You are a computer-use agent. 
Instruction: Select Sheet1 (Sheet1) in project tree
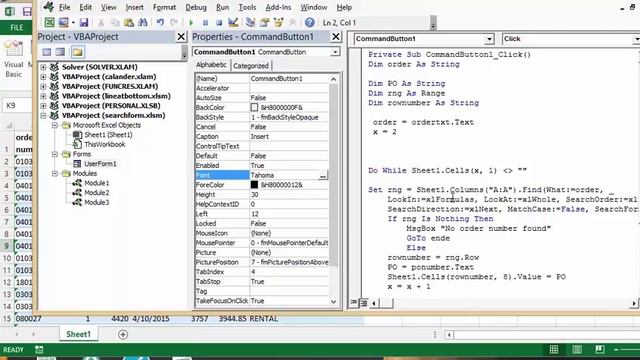pyautogui.click(x=108, y=135)
